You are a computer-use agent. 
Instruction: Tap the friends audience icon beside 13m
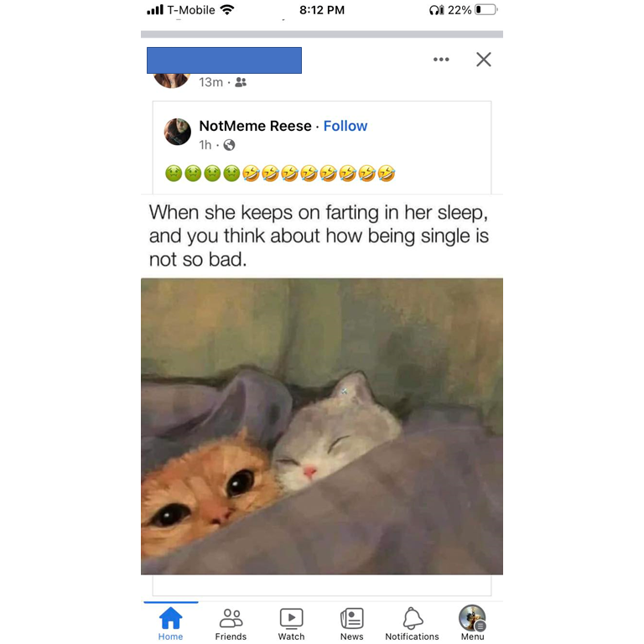click(x=241, y=82)
